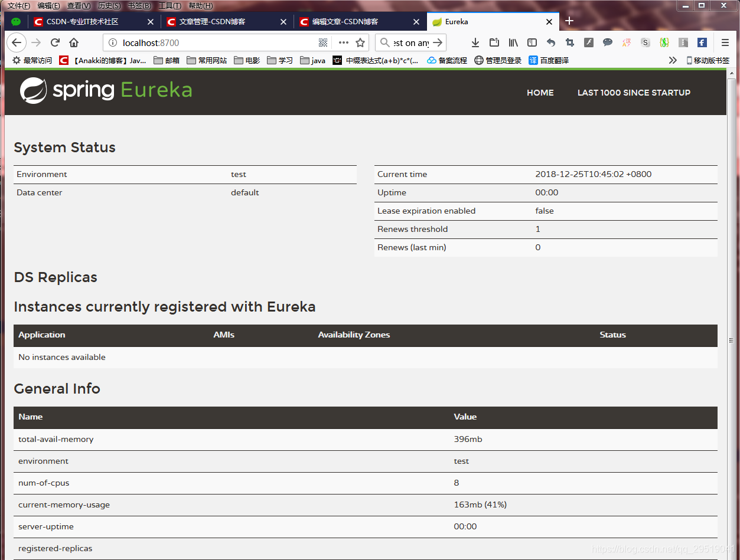This screenshot has width=740, height=560.
Task: Open the 学习 bookmark folder
Action: (280, 60)
